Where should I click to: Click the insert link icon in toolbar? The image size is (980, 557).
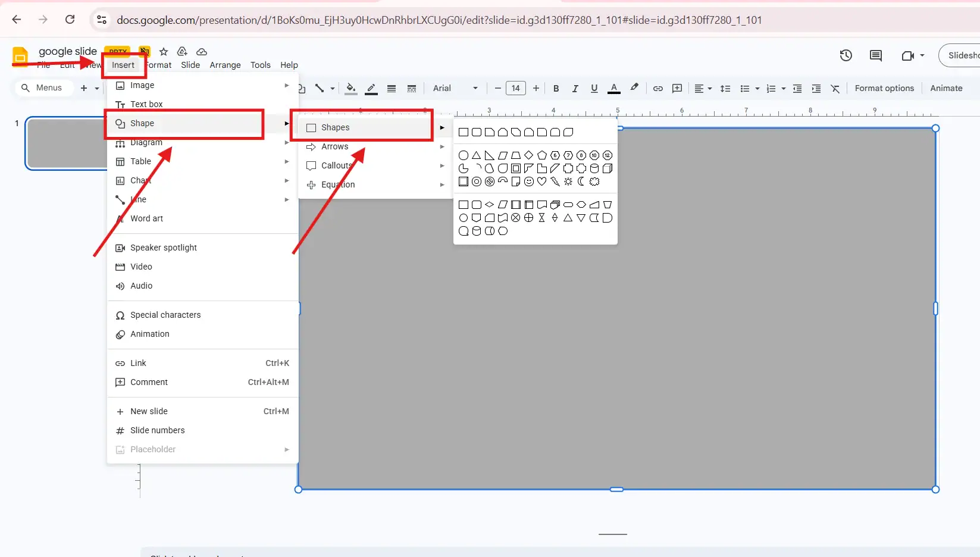point(657,88)
